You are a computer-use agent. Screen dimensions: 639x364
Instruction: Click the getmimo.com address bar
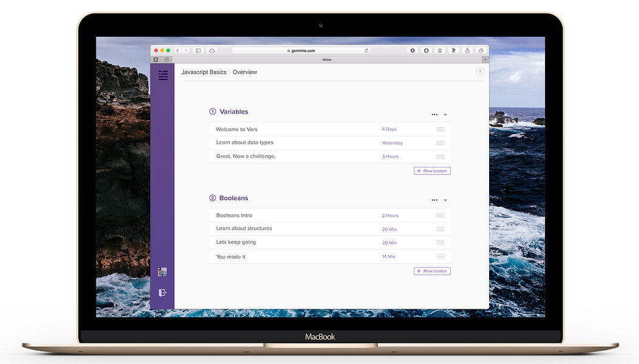(301, 50)
